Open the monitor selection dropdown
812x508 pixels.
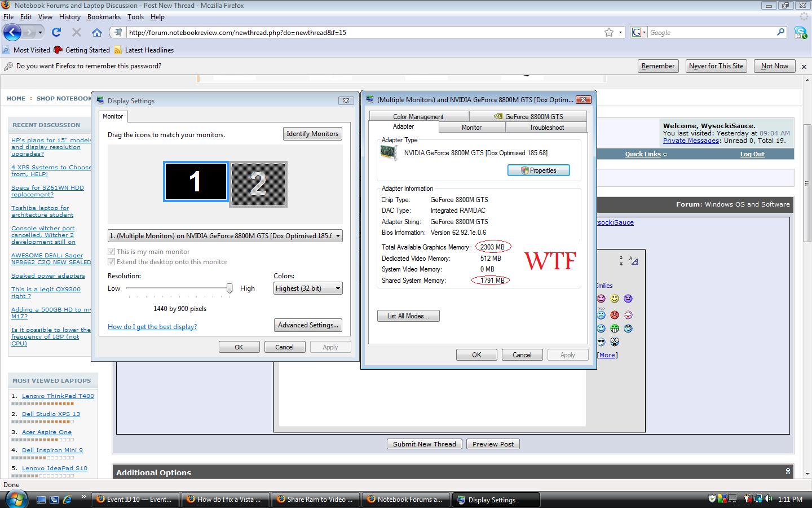click(x=225, y=236)
